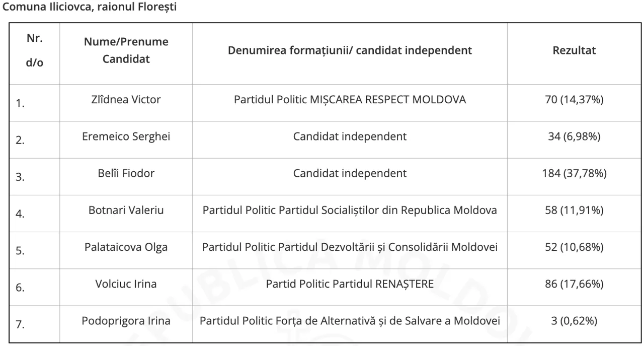Screen dimensions: 644x346
Task: Click the Denumirea formațiunii column header
Action: pos(350,50)
